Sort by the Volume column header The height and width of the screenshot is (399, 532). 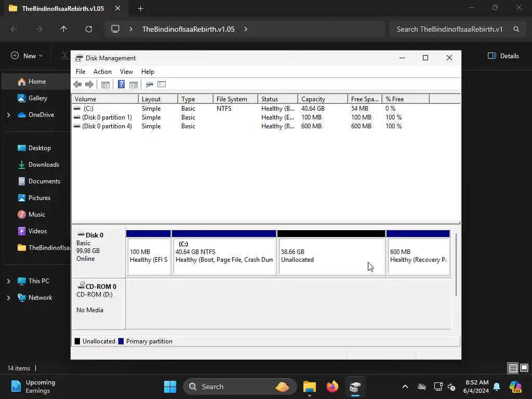point(105,99)
